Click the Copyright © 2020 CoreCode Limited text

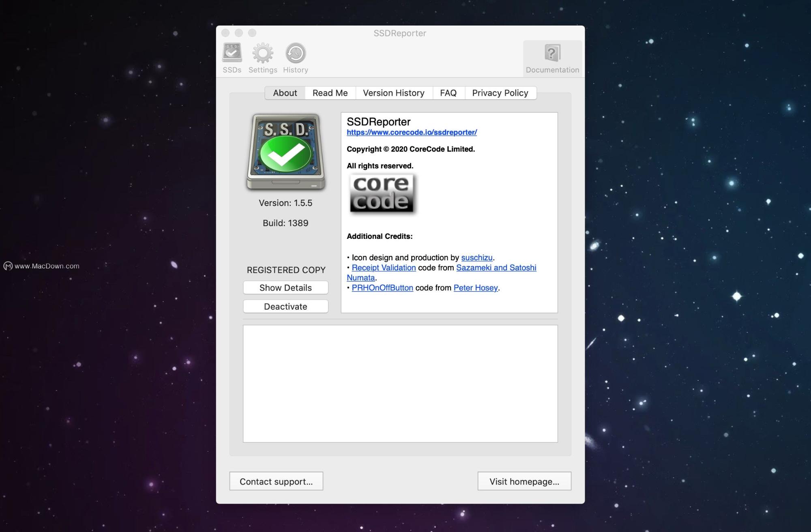411,149
